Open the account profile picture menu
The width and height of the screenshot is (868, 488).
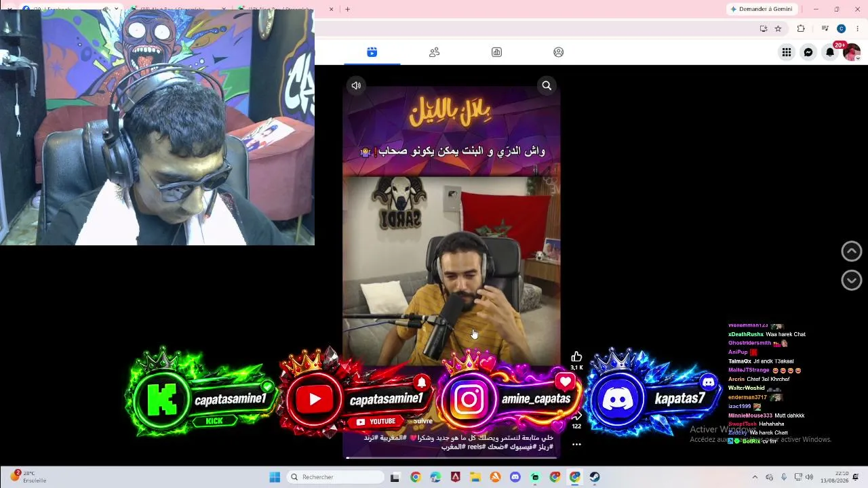click(x=851, y=52)
